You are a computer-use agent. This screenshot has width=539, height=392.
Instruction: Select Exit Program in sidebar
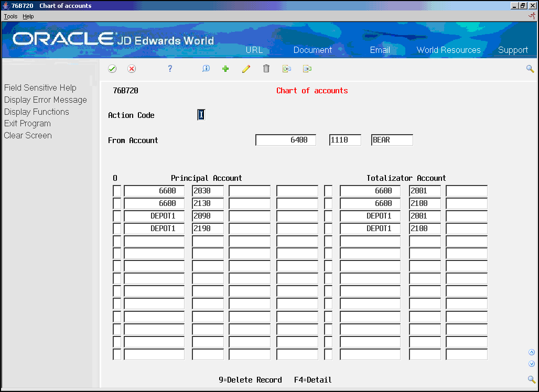(x=27, y=124)
